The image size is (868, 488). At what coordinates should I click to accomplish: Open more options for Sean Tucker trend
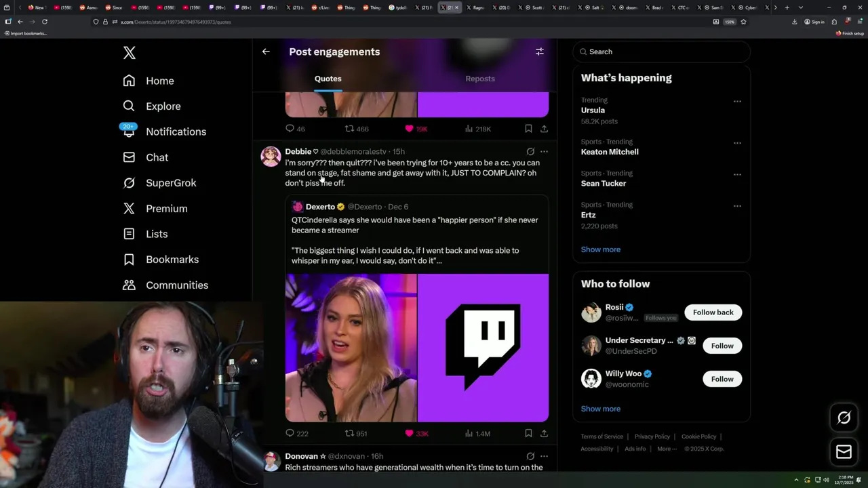point(737,174)
